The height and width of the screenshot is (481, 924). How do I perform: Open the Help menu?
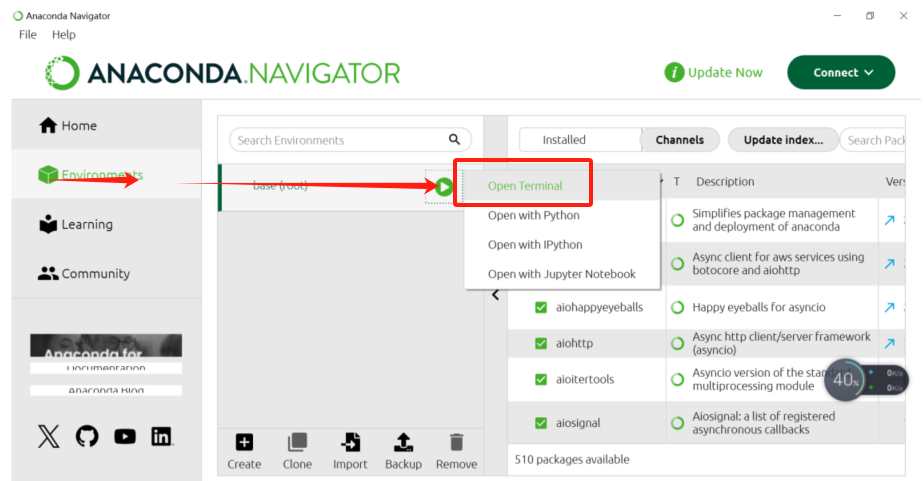(x=64, y=35)
